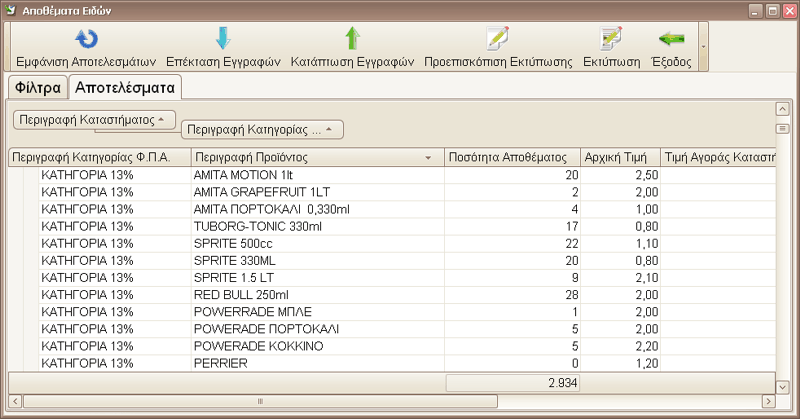This screenshot has height=419, width=800.
Task: Open the toolbar overflow options arrow
Action: click(703, 46)
